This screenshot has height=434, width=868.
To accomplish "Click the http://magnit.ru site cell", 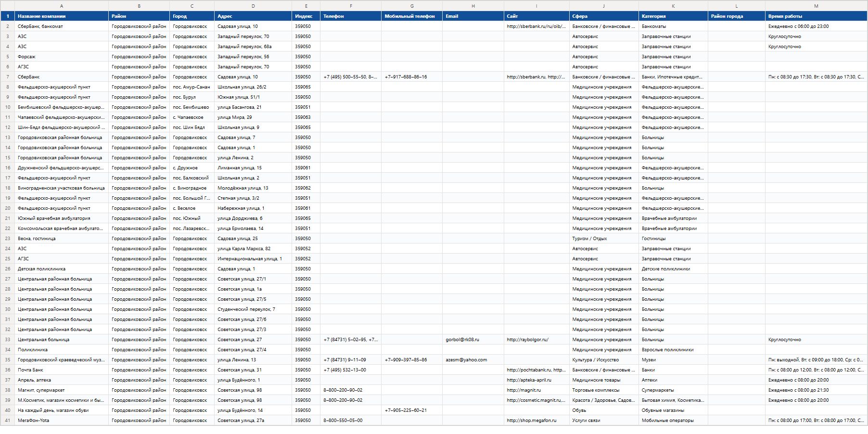I will pyautogui.click(x=536, y=390).
